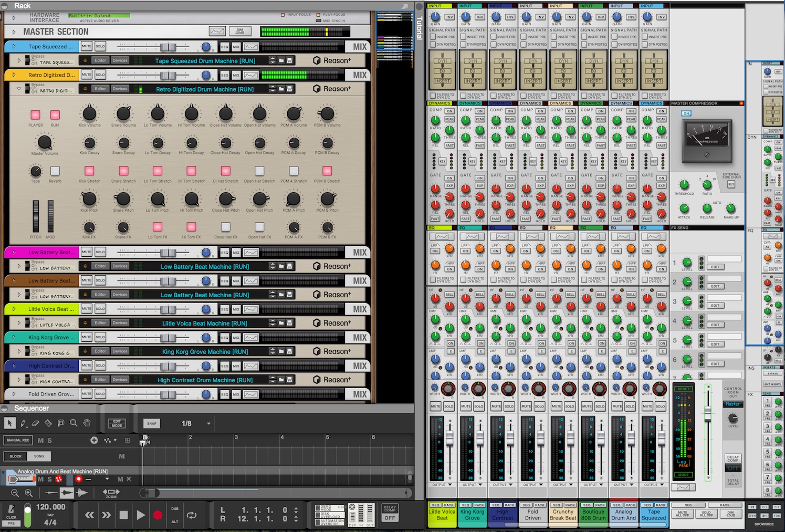Click the red record transport button
Screen dimensions: 785x532
coord(158,515)
